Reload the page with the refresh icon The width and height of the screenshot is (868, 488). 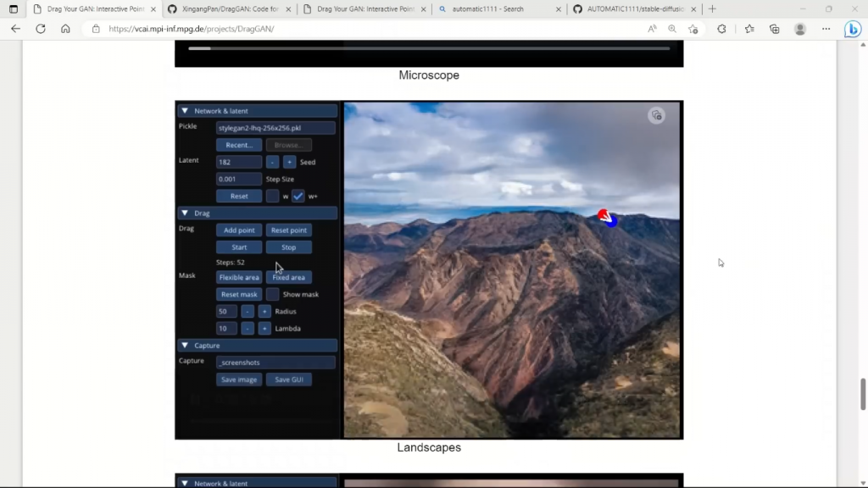[41, 29]
